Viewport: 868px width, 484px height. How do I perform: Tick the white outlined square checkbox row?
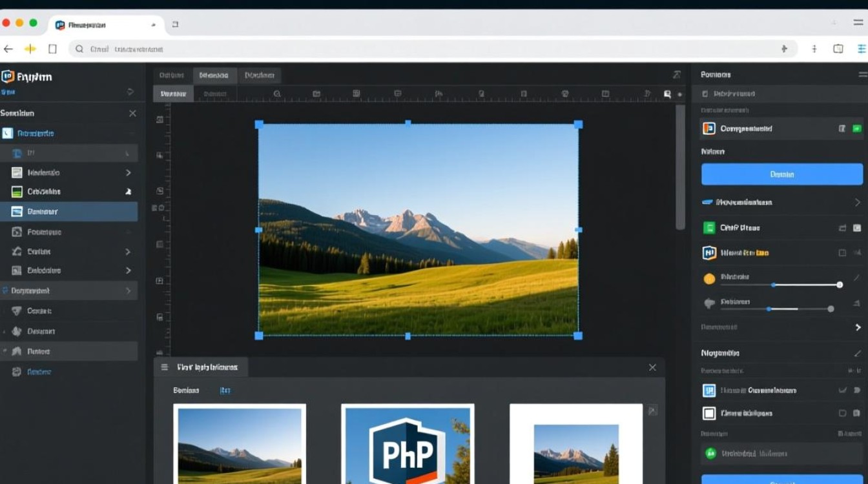708,414
